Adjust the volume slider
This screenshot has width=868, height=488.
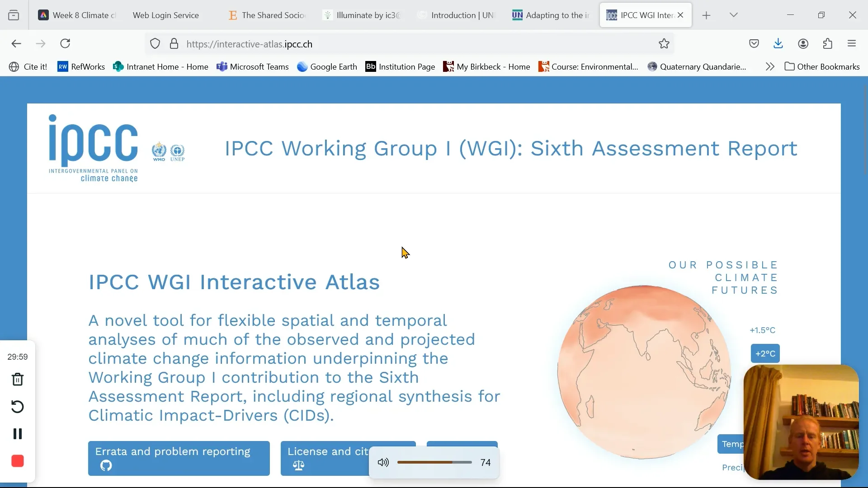pyautogui.click(x=434, y=462)
